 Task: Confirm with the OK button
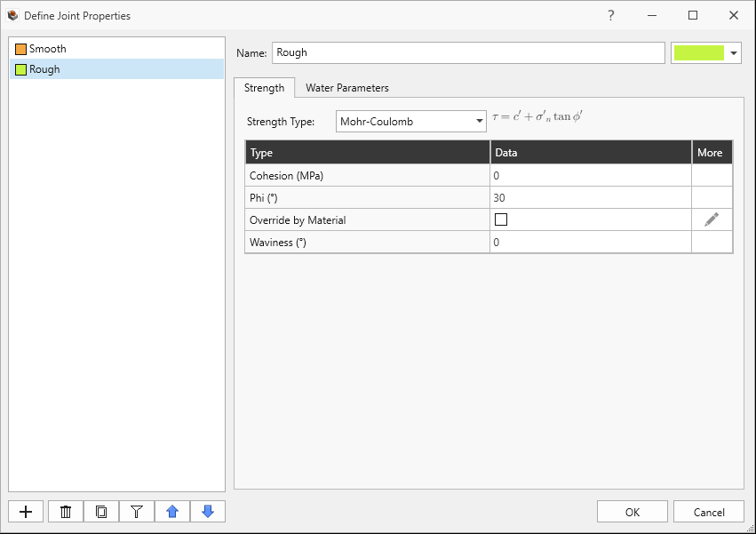tap(633, 512)
